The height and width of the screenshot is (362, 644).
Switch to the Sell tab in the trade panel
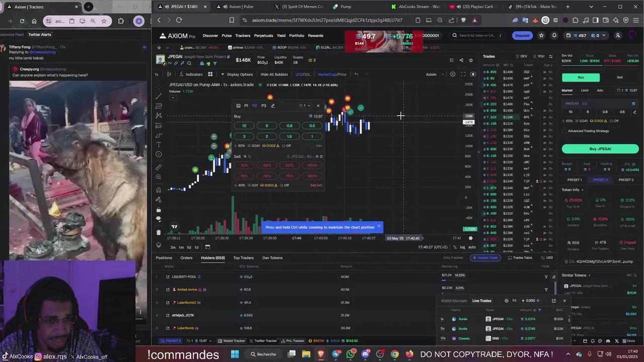pos(620,77)
